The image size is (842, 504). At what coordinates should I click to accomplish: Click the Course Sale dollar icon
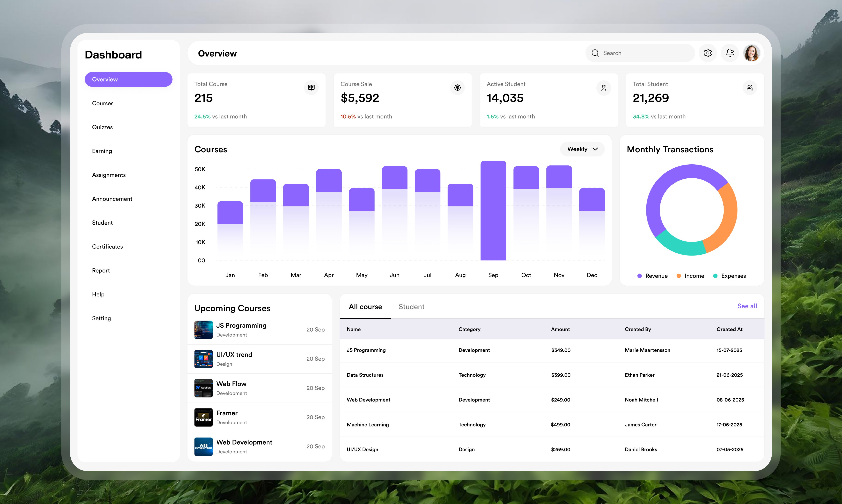(x=457, y=88)
